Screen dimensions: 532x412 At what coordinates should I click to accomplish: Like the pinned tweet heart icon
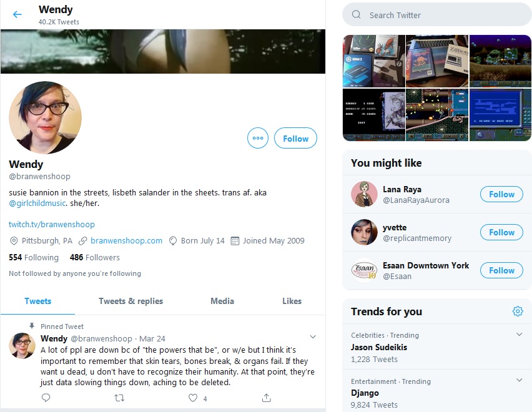tap(193, 398)
